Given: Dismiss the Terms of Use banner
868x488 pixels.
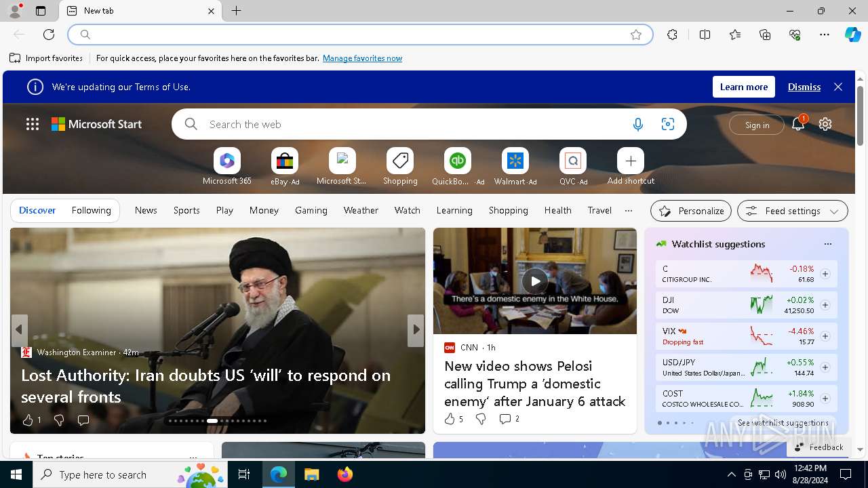Looking at the screenshot, I should (x=804, y=87).
